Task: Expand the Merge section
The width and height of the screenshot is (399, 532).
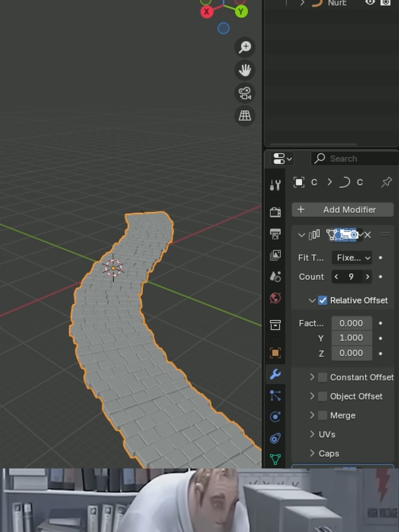Action: (312, 415)
